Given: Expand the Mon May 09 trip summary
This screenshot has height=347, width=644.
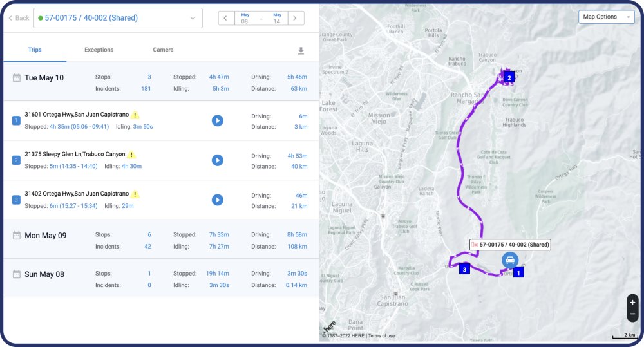Looking at the screenshot, I should point(45,236).
